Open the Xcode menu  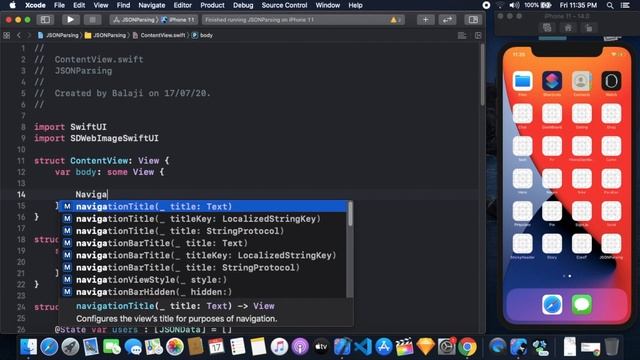pos(35,5)
